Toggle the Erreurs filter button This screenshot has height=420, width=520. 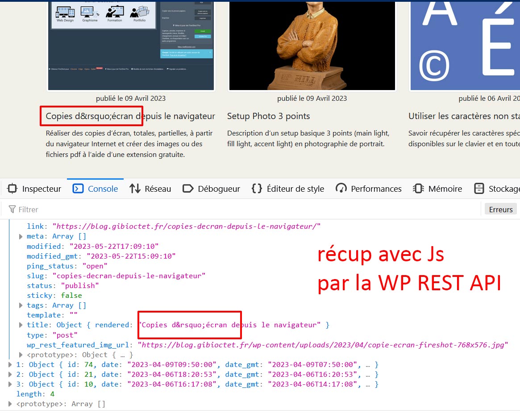(500, 210)
